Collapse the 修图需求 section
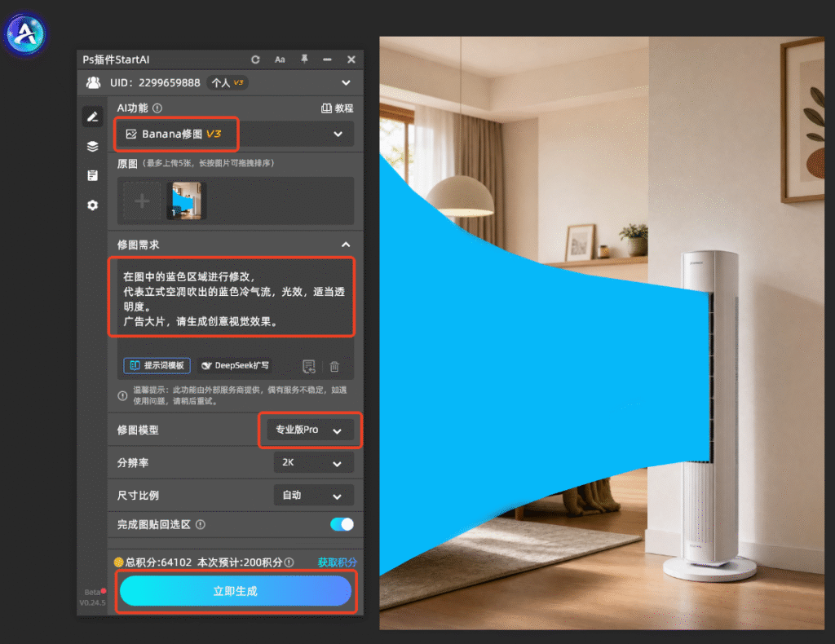Viewport: 835px width, 644px height. 346,245
